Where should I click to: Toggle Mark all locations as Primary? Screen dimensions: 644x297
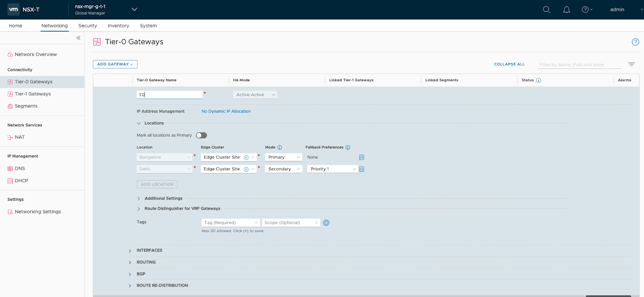pos(201,136)
